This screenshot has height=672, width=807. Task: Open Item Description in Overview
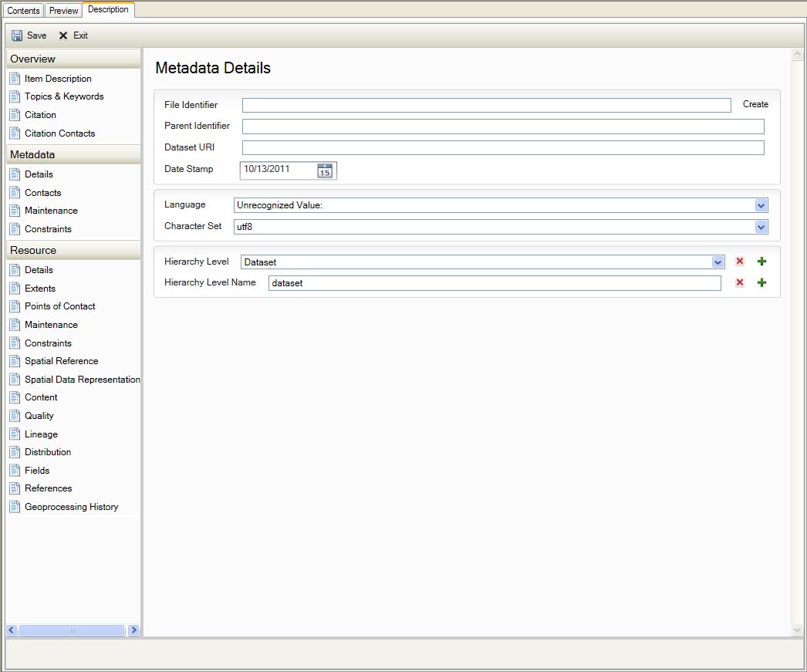(x=58, y=79)
